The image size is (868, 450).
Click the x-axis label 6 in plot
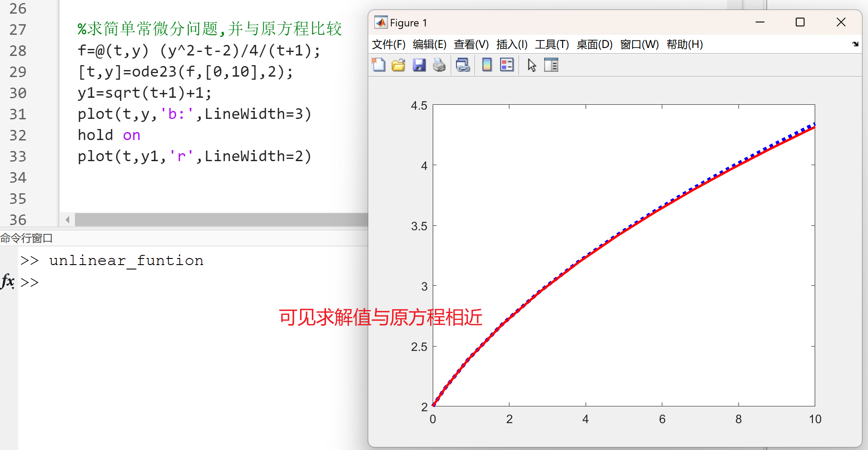662,419
